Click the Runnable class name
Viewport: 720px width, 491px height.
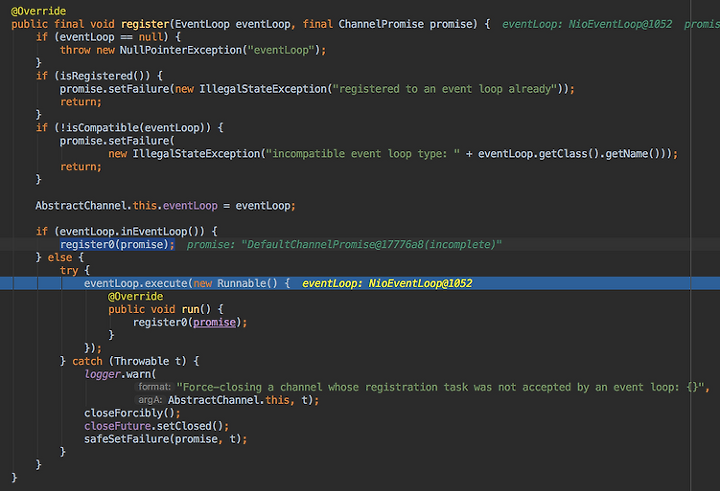(242, 283)
